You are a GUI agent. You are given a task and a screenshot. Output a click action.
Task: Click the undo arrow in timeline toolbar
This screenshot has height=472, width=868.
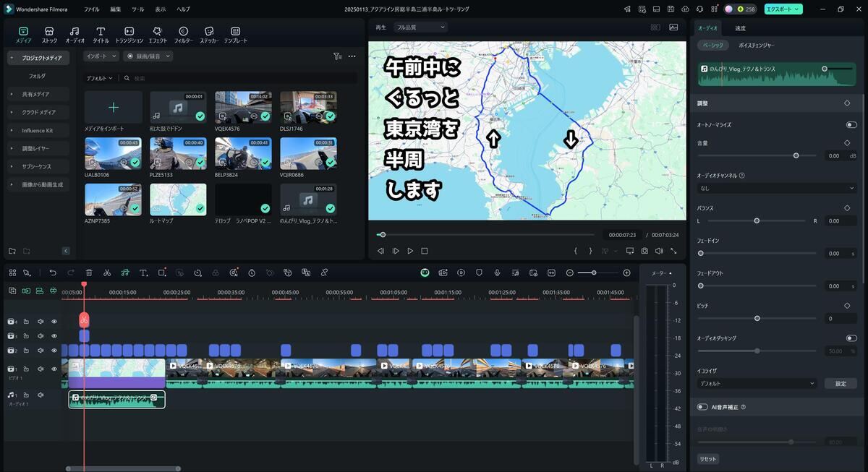[x=53, y=273]
